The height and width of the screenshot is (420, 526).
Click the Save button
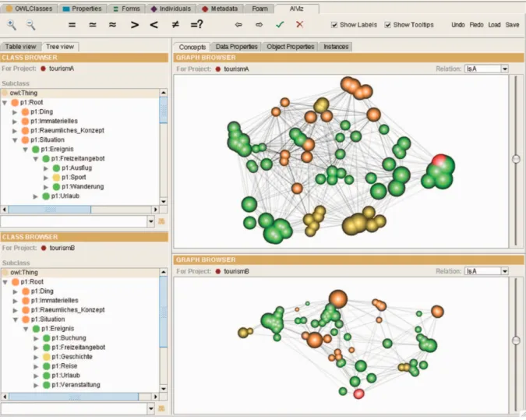512,25
